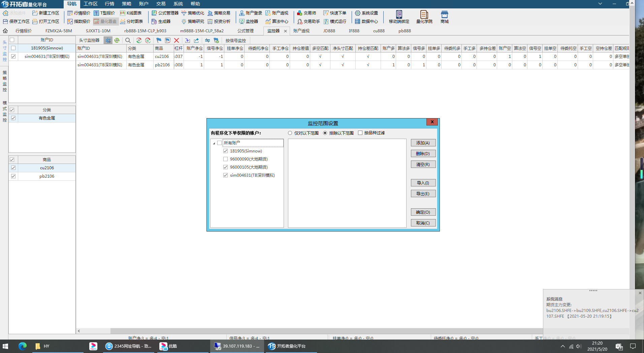
Task: Click the home icon in tab bar
Action: click(5, 31)
